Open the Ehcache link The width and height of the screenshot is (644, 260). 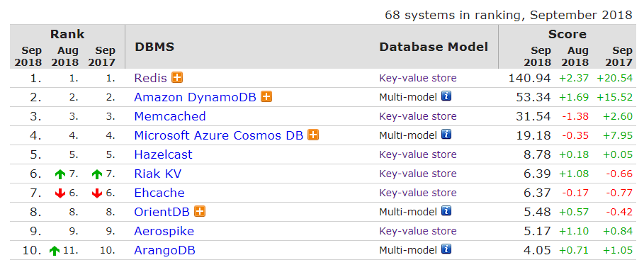click(x=159, y=193)
